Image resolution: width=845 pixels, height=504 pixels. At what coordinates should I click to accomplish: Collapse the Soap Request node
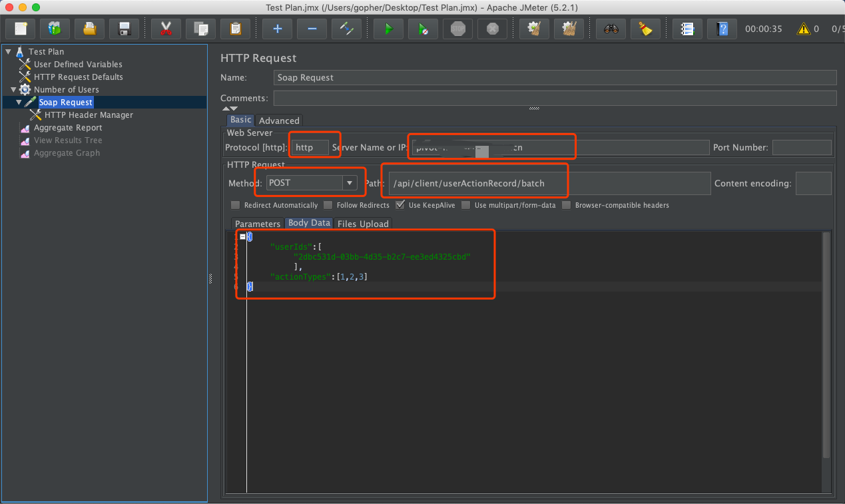pyautogui.click(x=19, y=102)
